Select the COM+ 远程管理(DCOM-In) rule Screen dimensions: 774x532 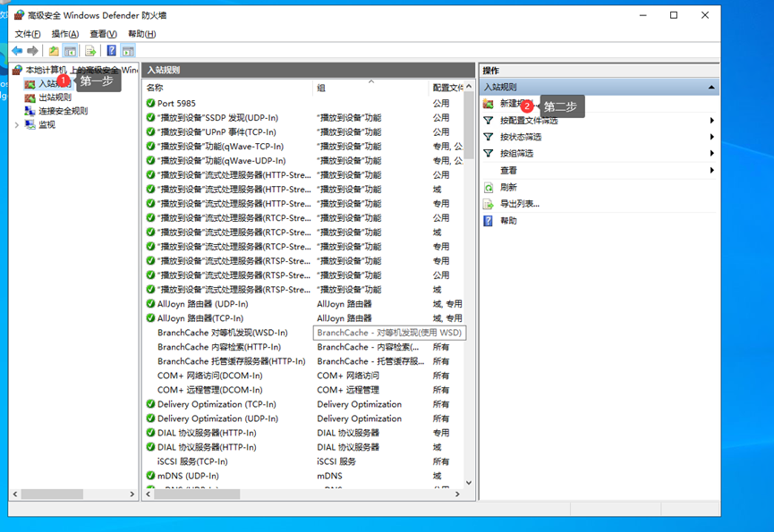209,390
